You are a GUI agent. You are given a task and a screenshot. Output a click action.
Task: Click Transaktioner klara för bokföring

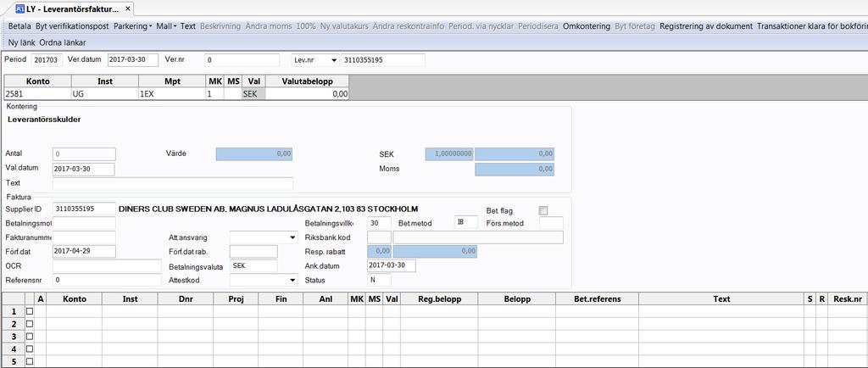812,26
